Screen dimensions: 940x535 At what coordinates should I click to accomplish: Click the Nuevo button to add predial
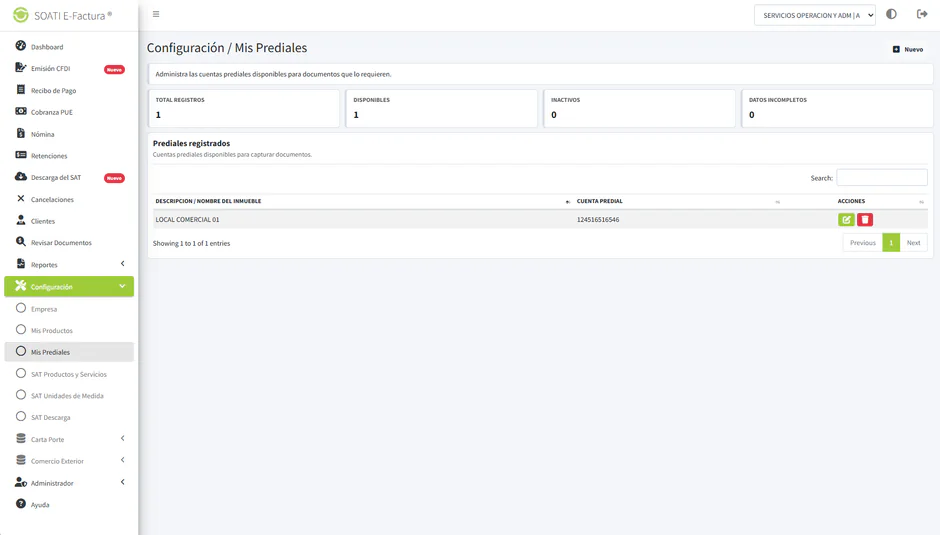908,49
